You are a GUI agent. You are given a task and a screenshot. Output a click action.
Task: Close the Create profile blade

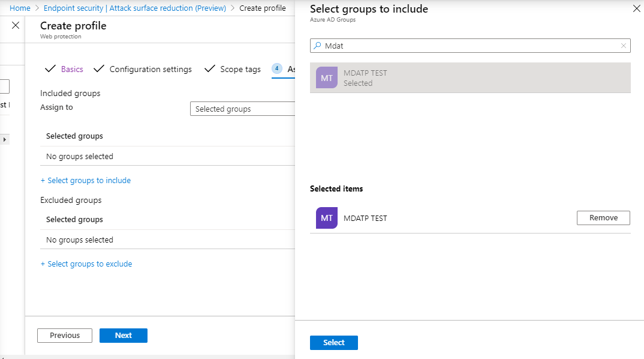click(16, 26)
